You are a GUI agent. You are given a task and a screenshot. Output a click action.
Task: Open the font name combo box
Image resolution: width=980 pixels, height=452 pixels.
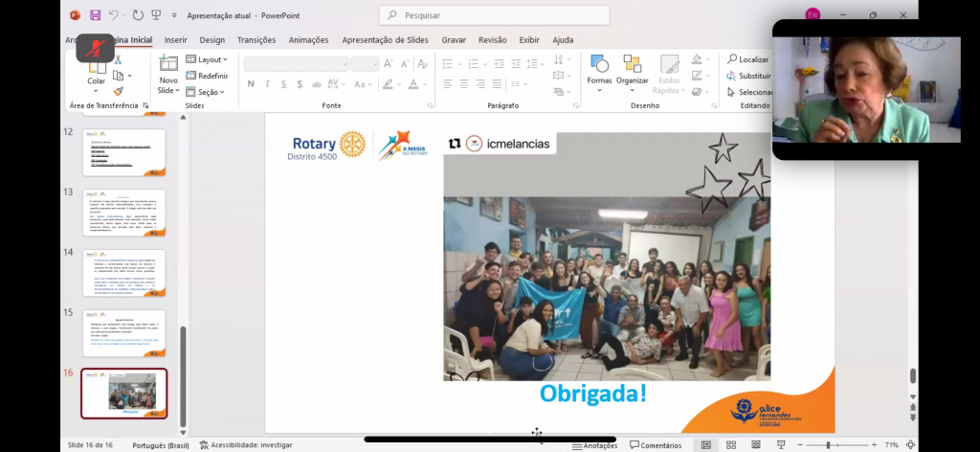(296, 64)
